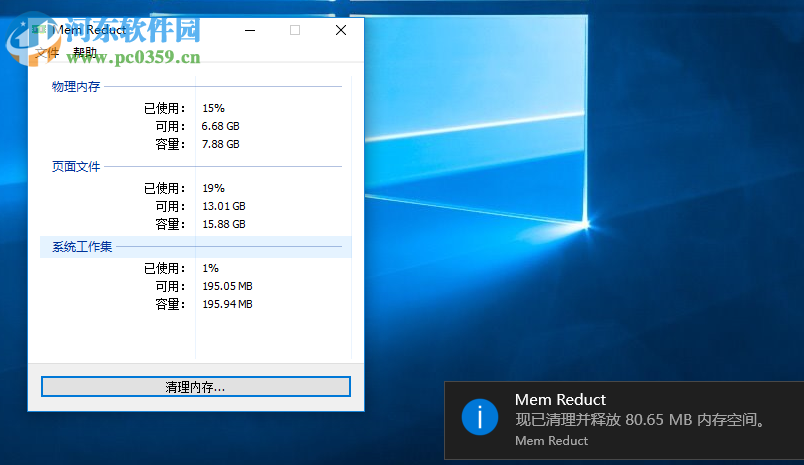Image resolution: width=804 pixels, height=465 pixels.
Task: Click the 容量 label under 系统工作集
Action: coord(170,304)
